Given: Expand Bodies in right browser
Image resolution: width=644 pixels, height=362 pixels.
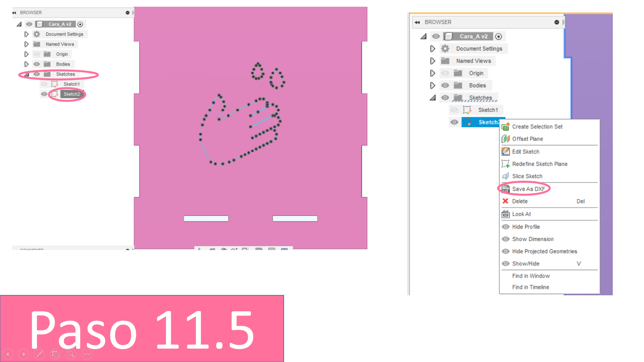Looking at the screenshot, I should [433, 85].
